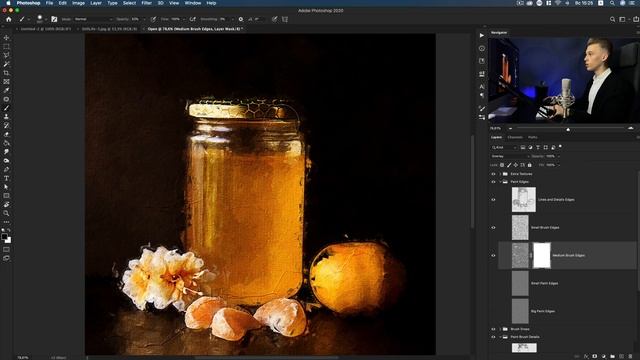Hide the Paint Brush Details group

(x=493, y=337)
